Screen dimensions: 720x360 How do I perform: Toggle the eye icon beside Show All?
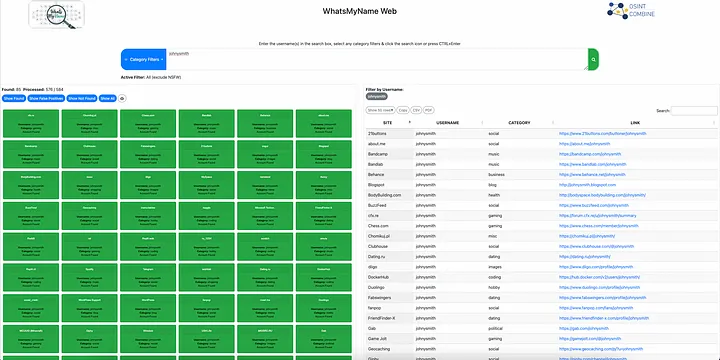[x=122, y=98]
